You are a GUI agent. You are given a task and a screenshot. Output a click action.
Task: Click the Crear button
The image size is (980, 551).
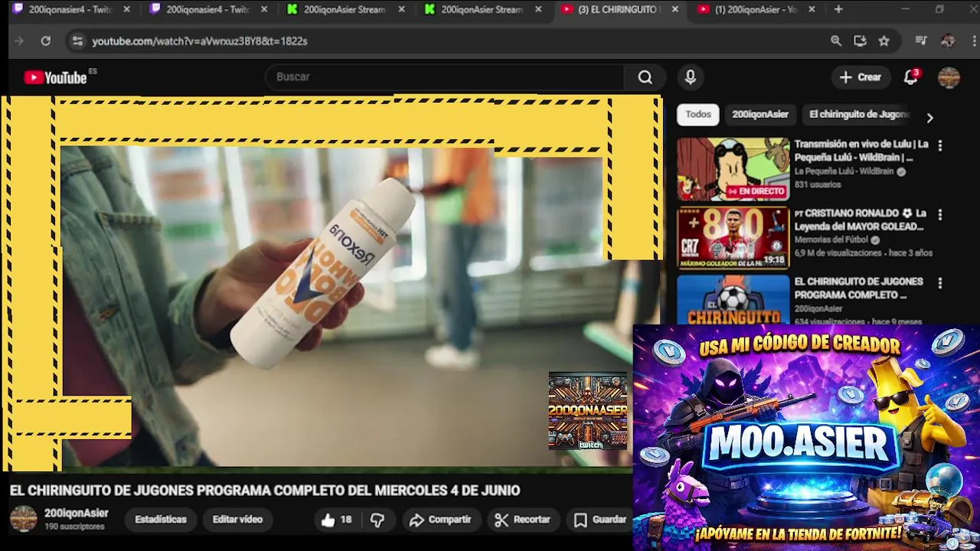(861, 77)
